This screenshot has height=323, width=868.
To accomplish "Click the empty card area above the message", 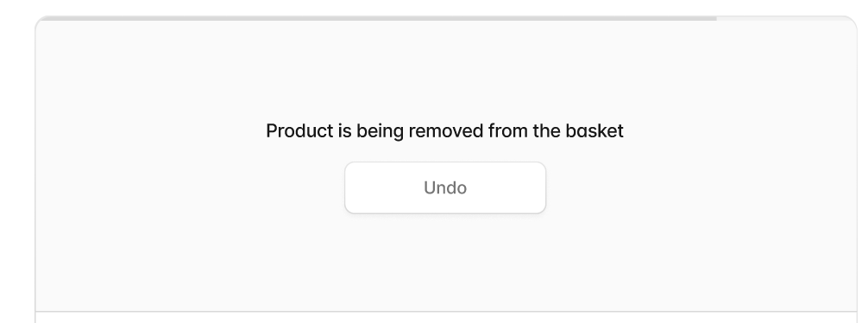I will click(x=445, y=69).
